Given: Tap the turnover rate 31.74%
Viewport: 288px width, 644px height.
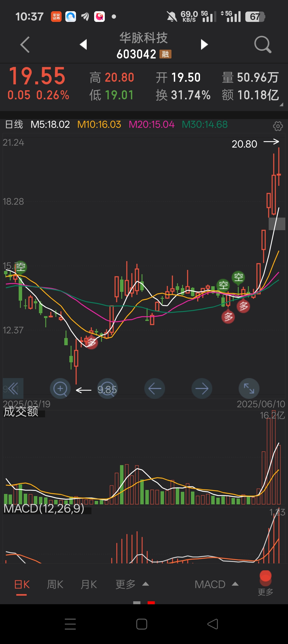Looking at the screenshot, I should (x=191, y=95).
